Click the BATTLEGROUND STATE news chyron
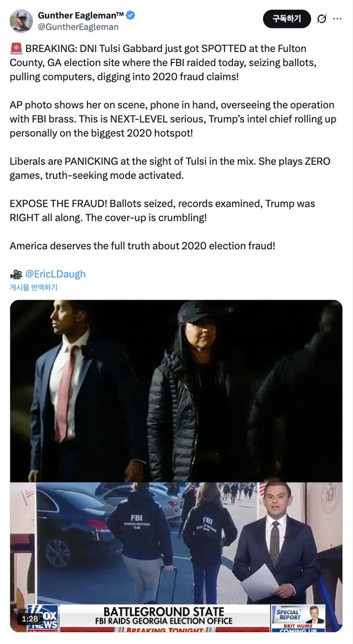The height and width of the screenshot is (644, 353). 164,617
